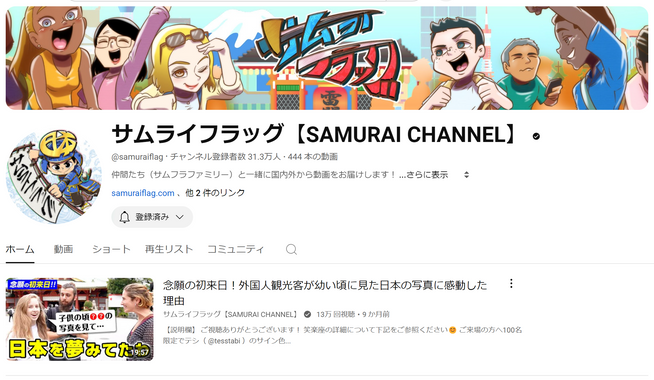Click the 13万 回視聴 view count

(x=337, y=314)
